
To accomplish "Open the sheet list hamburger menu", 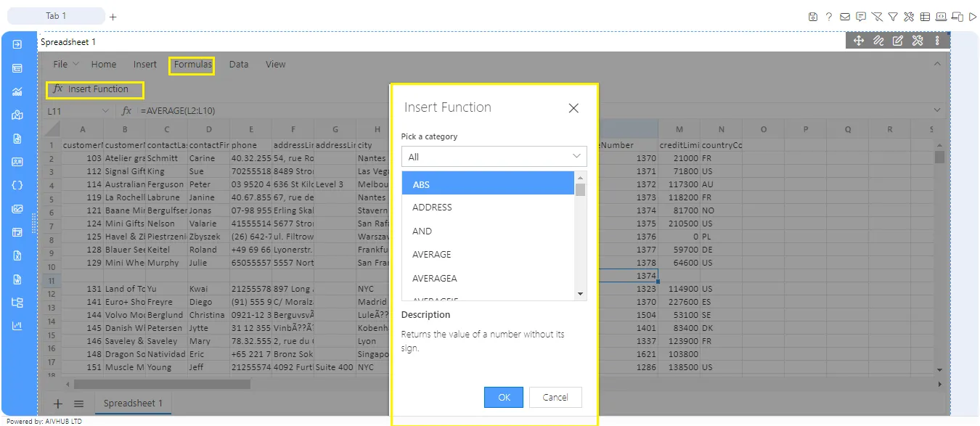I will [79, 404].
